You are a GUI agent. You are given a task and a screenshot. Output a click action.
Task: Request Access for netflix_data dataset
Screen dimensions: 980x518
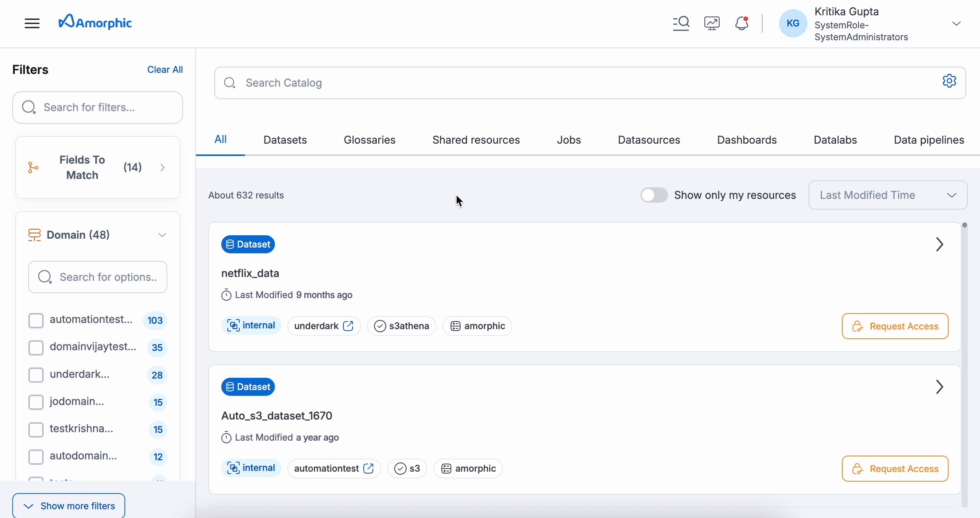pos(895,326)
